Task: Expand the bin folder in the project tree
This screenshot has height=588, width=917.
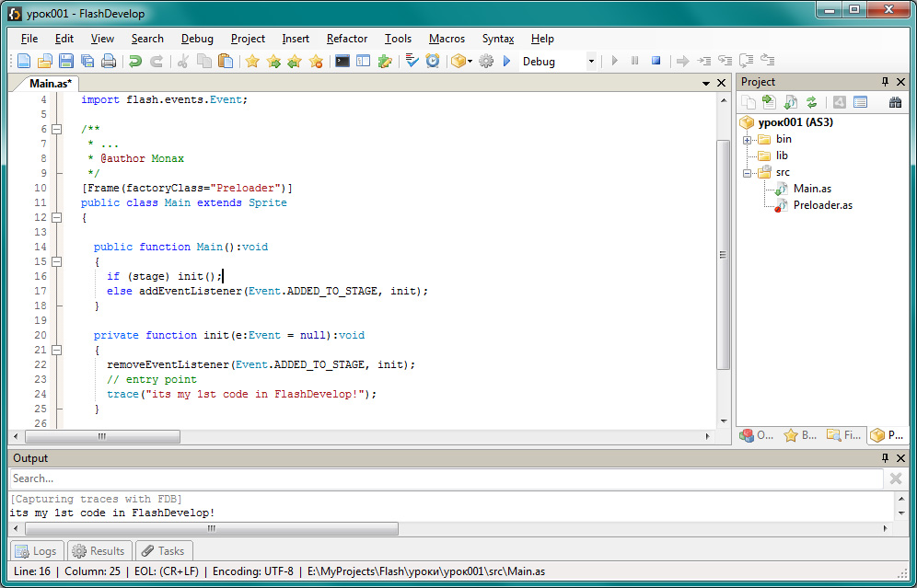Action: point(748,140)
